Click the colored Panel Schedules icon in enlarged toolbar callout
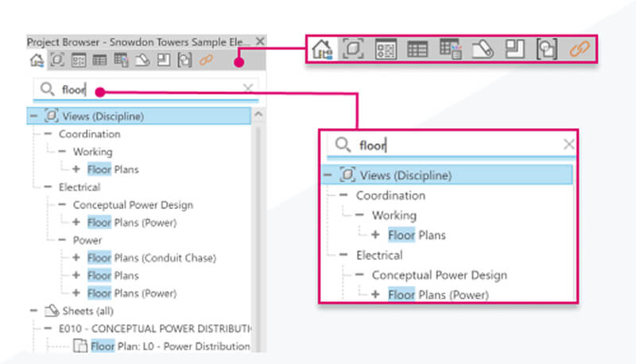Image resolution: width=636 pixels, height=364 pixels. coord(450,49)
